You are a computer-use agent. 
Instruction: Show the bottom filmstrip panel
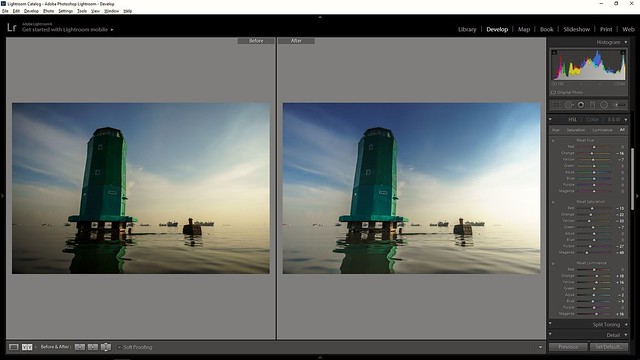coord(320,357)
